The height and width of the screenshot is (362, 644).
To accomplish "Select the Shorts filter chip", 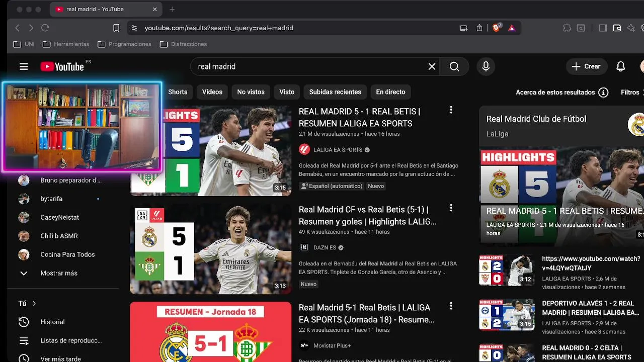I will tap(178, 92).
